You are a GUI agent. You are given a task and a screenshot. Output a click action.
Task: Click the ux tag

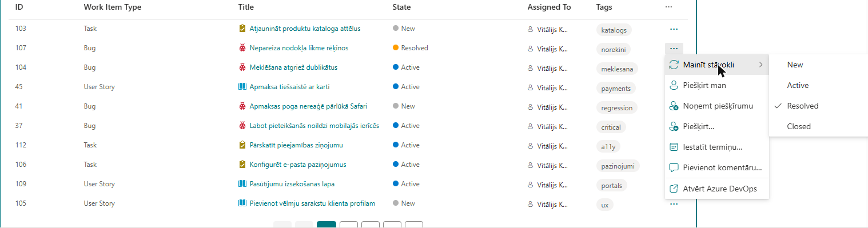604,205
